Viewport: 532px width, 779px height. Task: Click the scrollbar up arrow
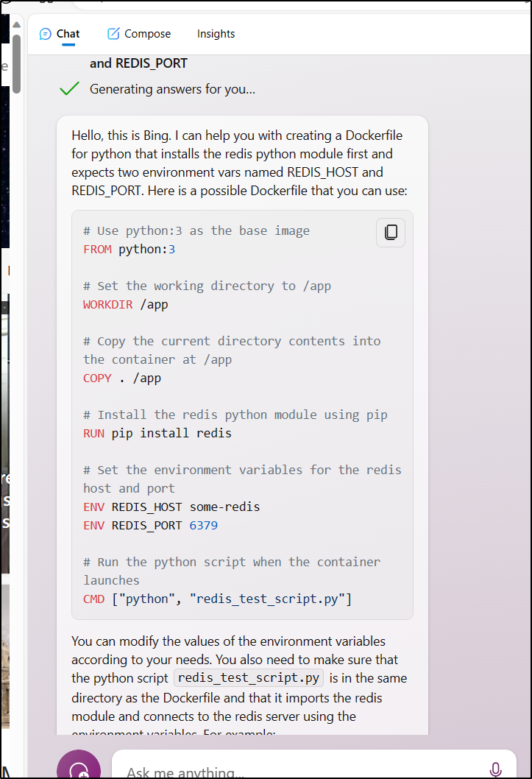(16, 24)
